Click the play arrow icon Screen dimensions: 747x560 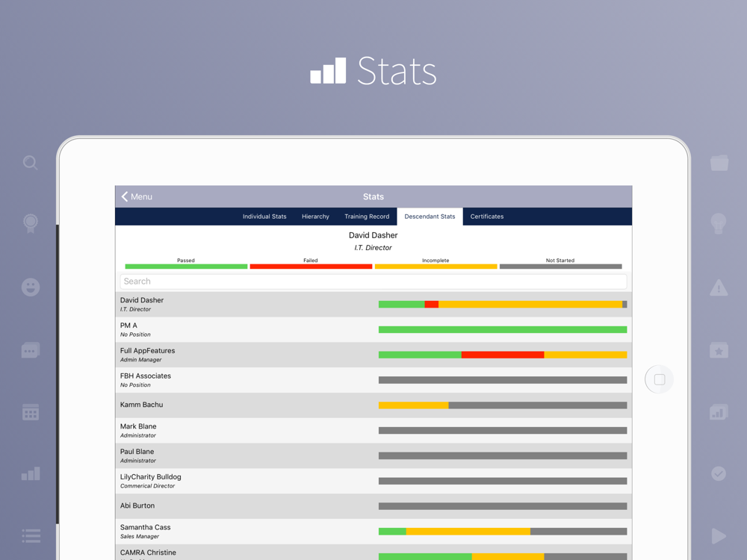click(719, 535)
